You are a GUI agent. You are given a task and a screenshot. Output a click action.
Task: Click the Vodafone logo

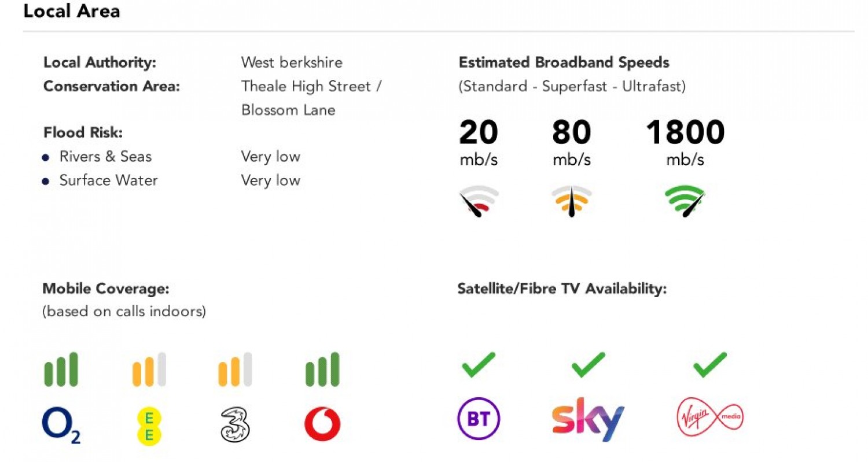(322, 425)
